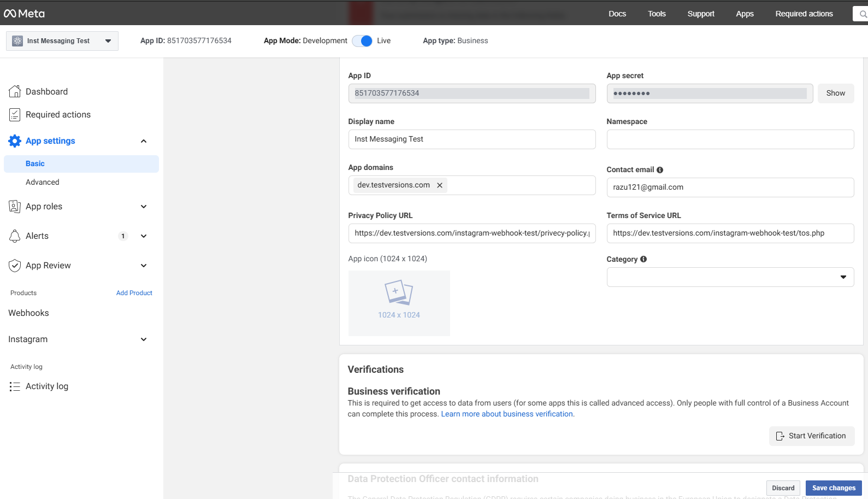Screen dimensions: 868x499
Task: Click Save changes
Action: tap(834, 488)
